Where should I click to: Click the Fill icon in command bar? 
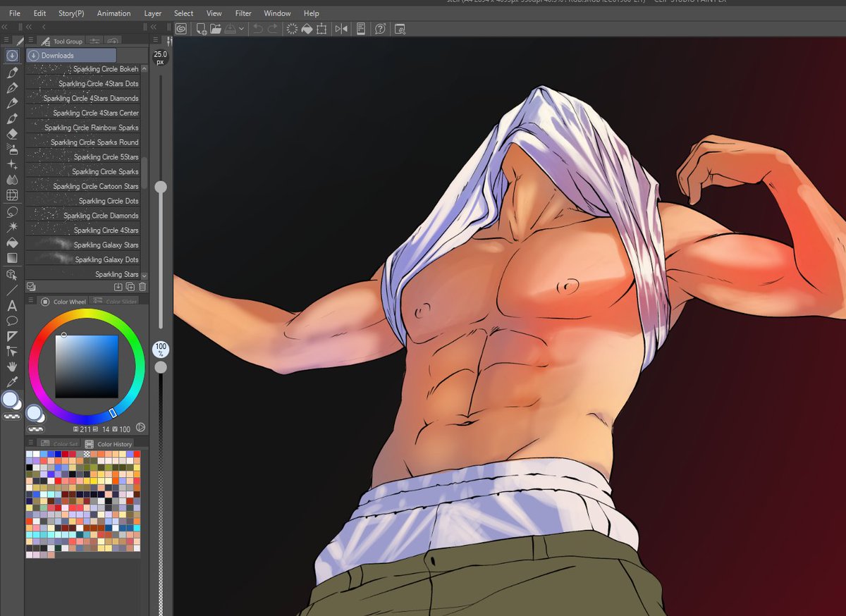(307, 29)
